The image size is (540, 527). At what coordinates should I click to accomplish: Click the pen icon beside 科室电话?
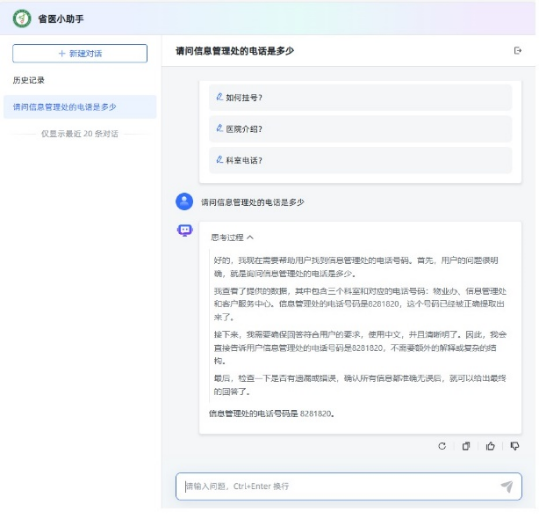click(x=219, y=160)
